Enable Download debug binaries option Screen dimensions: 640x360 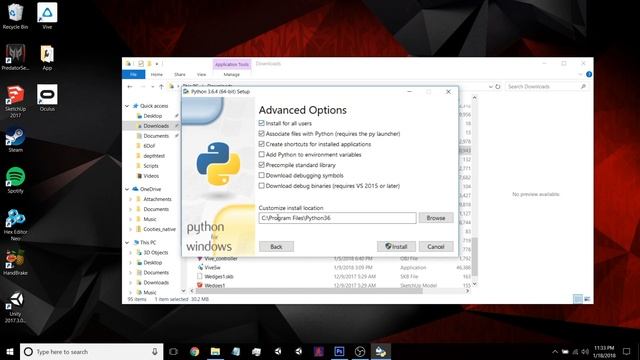tap(262, 186)
